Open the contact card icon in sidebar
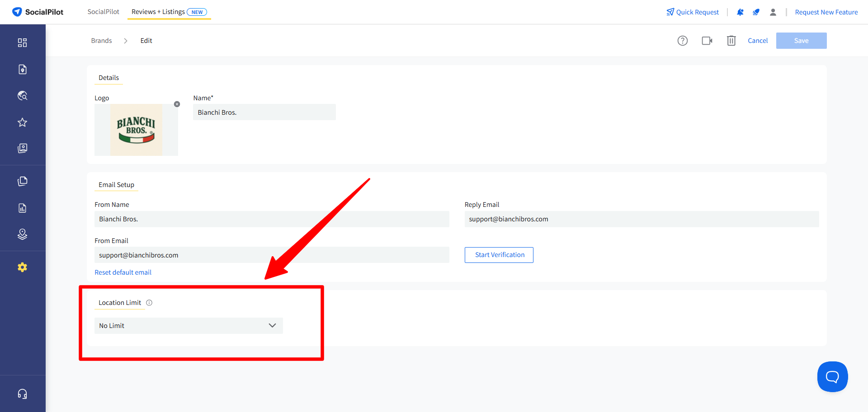Image resolution: width=868 pixels, height=412 pixels. pyautogui.click(x=22, y=149)
